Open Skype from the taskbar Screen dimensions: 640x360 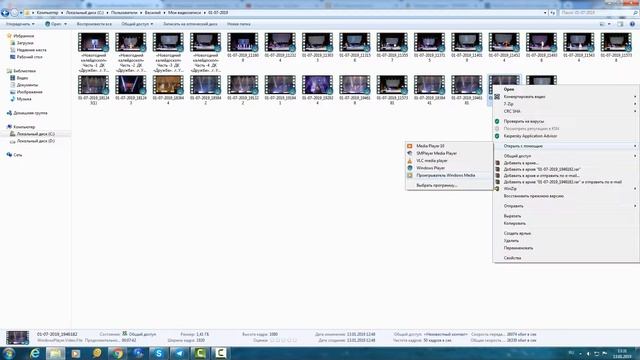tap(159, 353)
